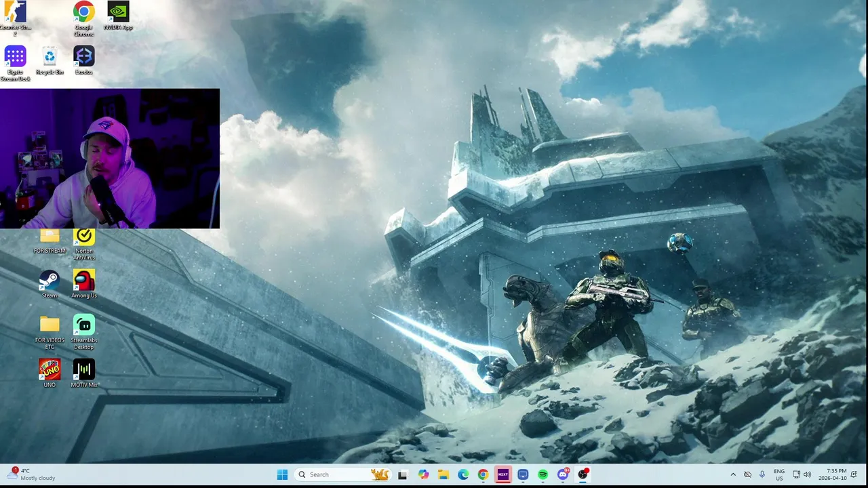Open the volume speaker tray icon
868x488 pixels.
pos(807,474)
